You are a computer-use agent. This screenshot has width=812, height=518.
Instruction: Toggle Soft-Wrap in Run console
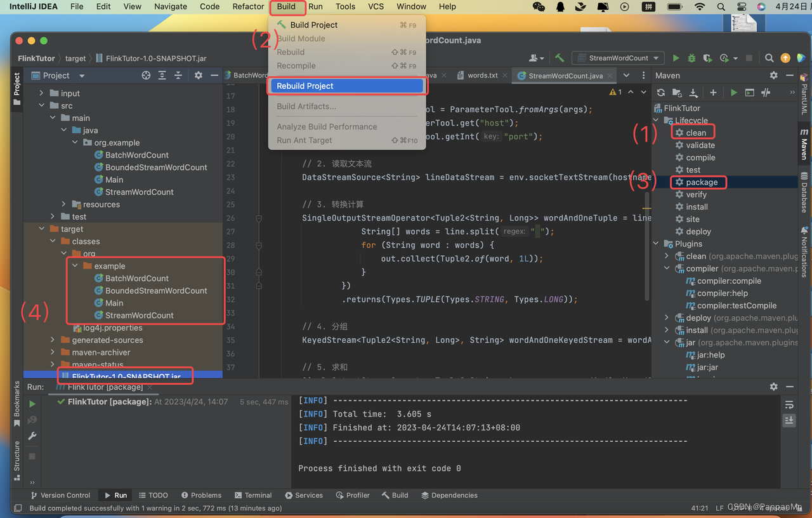(789, 404)
